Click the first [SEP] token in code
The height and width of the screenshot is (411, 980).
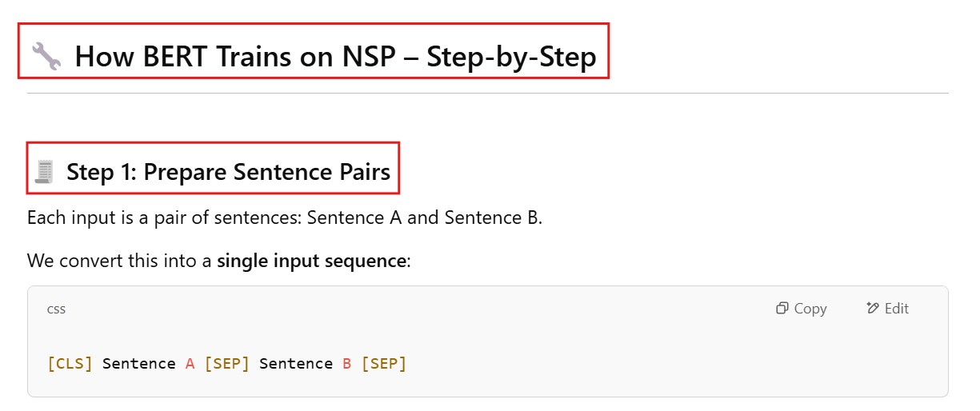coord(227,364)
